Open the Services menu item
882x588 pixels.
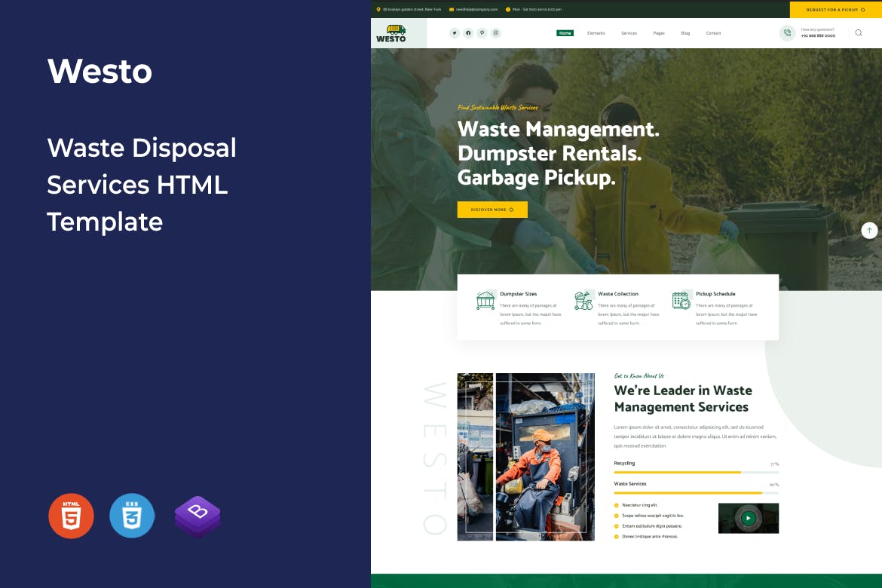point(629,33)
